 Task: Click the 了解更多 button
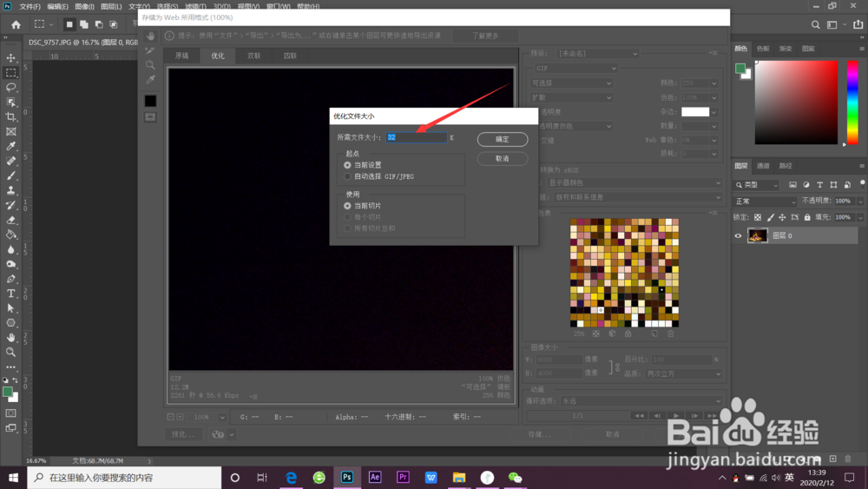(x=485, y=36)
